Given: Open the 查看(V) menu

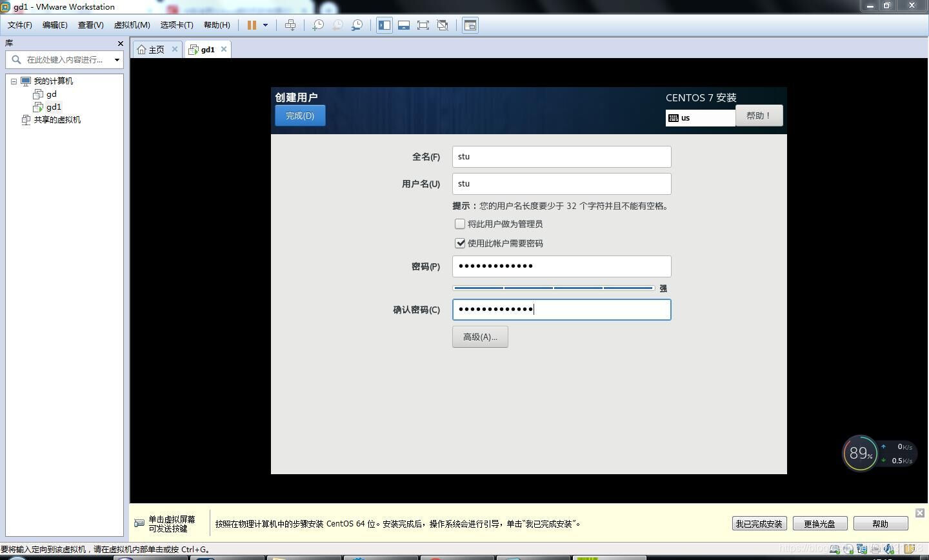Looking at the screenshot, I should 91,25.
